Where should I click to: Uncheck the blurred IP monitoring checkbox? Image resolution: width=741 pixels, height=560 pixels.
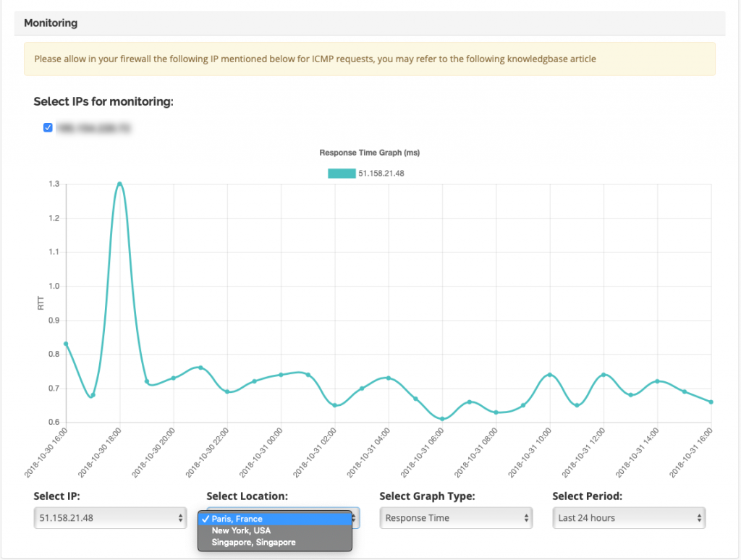coord(48,127)
